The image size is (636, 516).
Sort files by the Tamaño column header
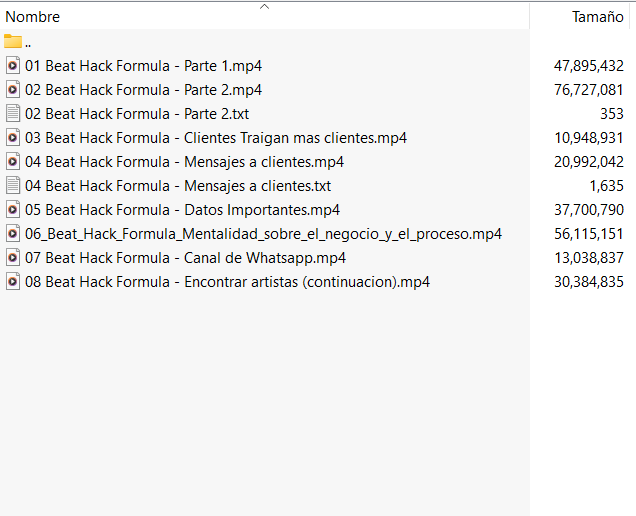tap(597, 17)
